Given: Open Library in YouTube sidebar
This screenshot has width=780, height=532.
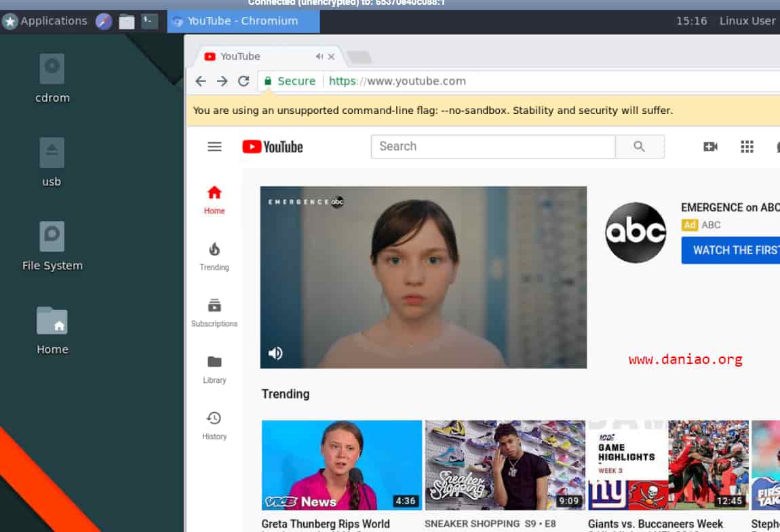Looking at the screenshot, I should (x=214, y=369).
